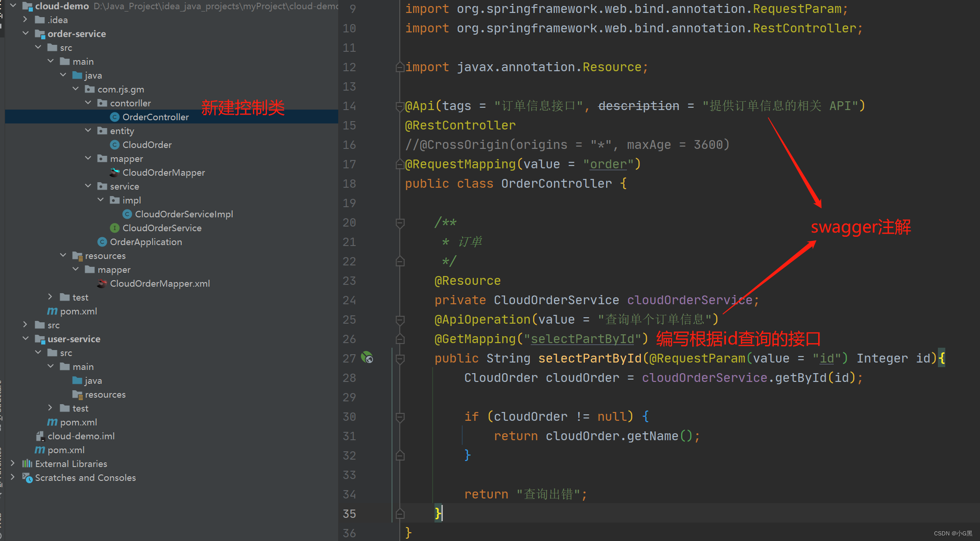Click the cloud-demo.iml file icon
This screenshot has width=980, height=541.
point(40,436)
